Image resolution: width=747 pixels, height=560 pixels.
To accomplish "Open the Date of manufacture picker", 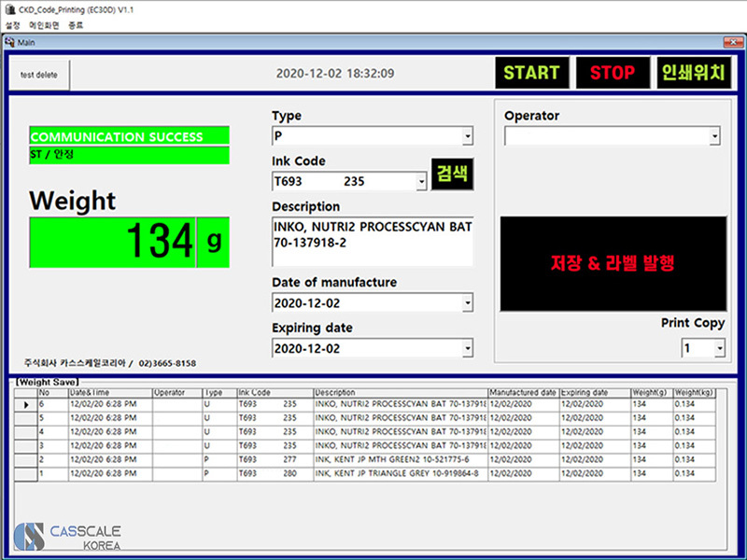I will pyautogui.click(x=467, y=303).
